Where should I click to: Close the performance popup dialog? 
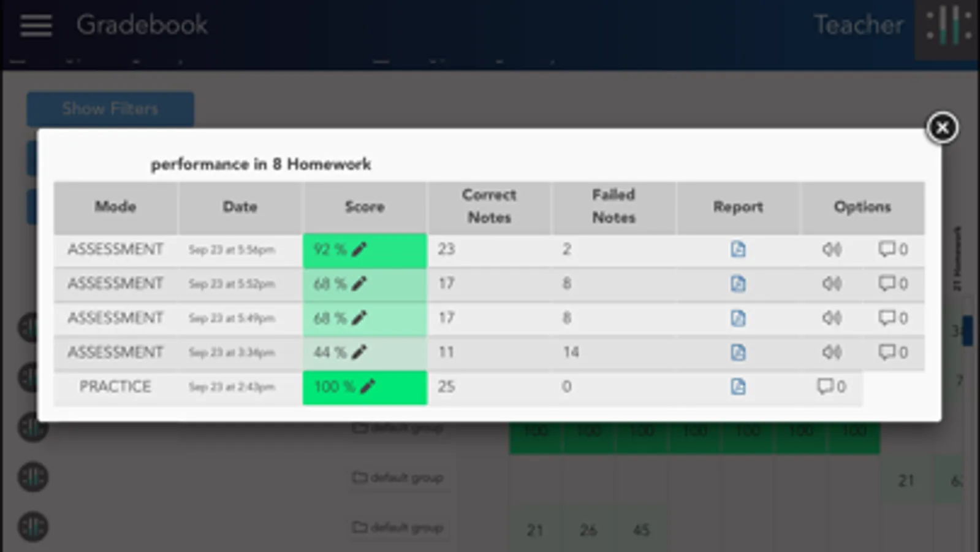(942, 128)
